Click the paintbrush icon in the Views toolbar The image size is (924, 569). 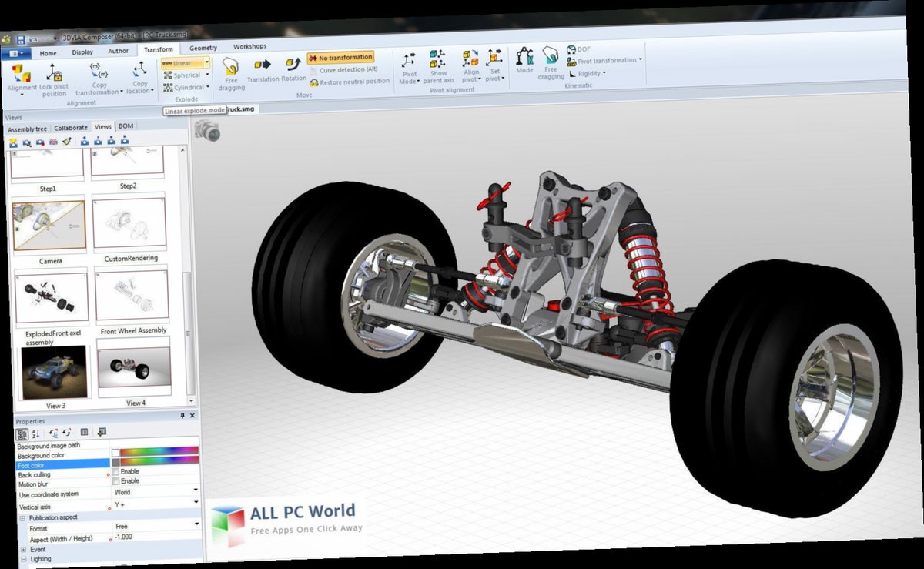point(67,142)
